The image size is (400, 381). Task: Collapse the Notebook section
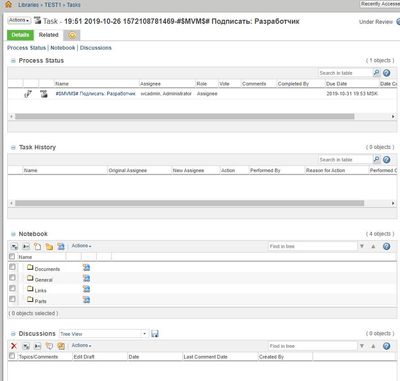click(13, 234)
